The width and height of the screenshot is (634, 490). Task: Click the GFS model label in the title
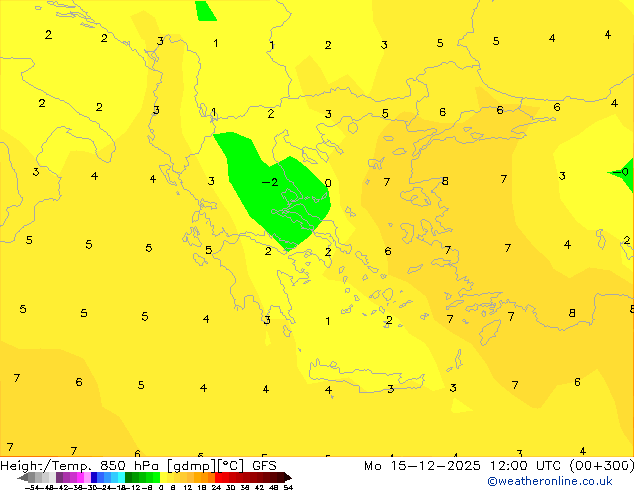coord(264,466)
